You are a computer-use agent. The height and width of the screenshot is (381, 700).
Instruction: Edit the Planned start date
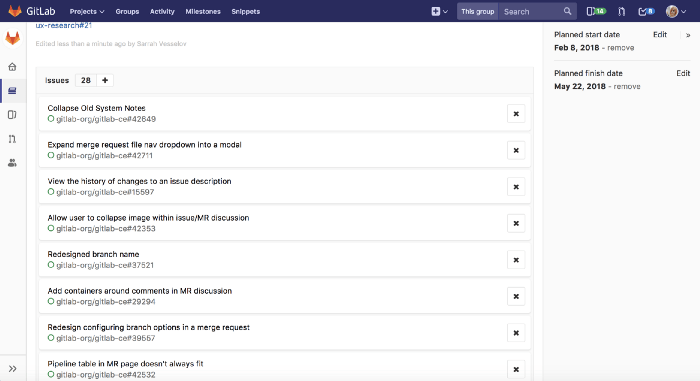coord(660,35)
